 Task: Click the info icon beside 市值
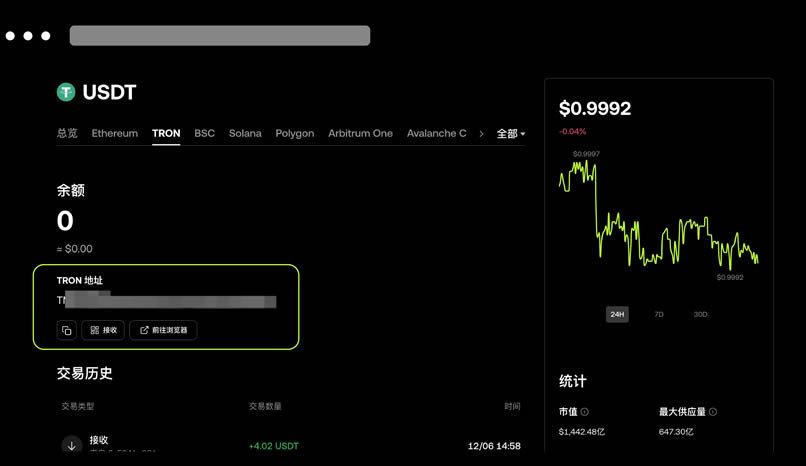[x=585, y=412]
